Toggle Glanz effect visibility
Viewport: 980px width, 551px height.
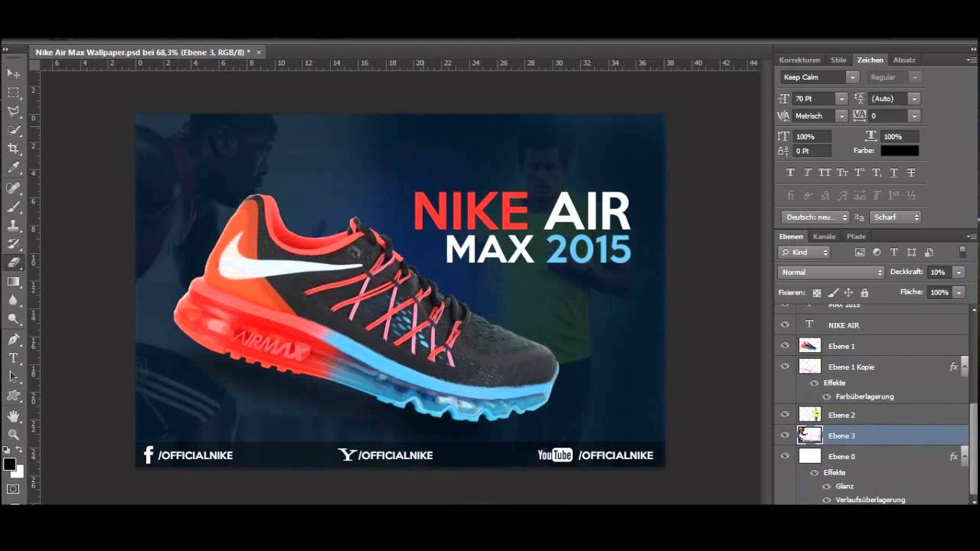click(827, 486)
